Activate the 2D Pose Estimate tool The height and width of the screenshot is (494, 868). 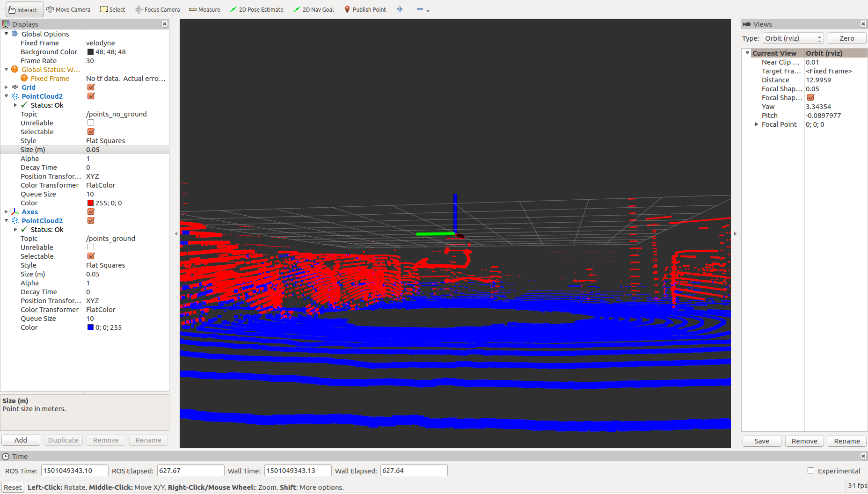pyautogui.click(x=256, y=9)
